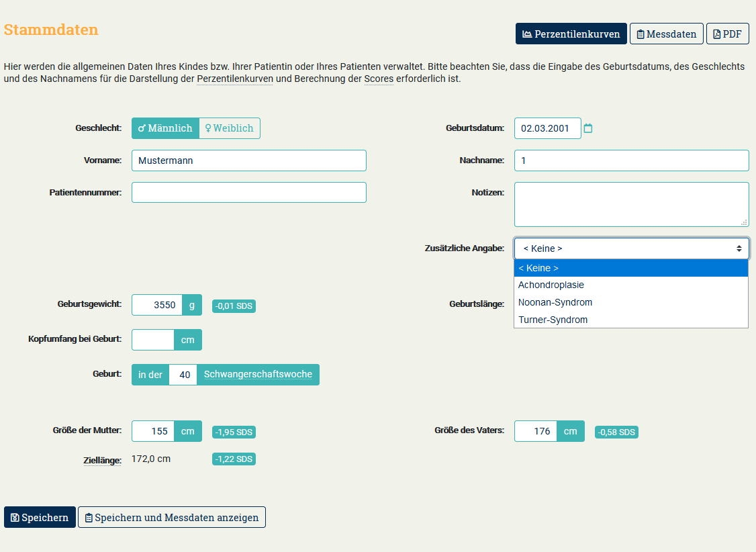Open the Perzentilenkurven view
The width and height of the screenshot is (756, 552).
[571, 34]
